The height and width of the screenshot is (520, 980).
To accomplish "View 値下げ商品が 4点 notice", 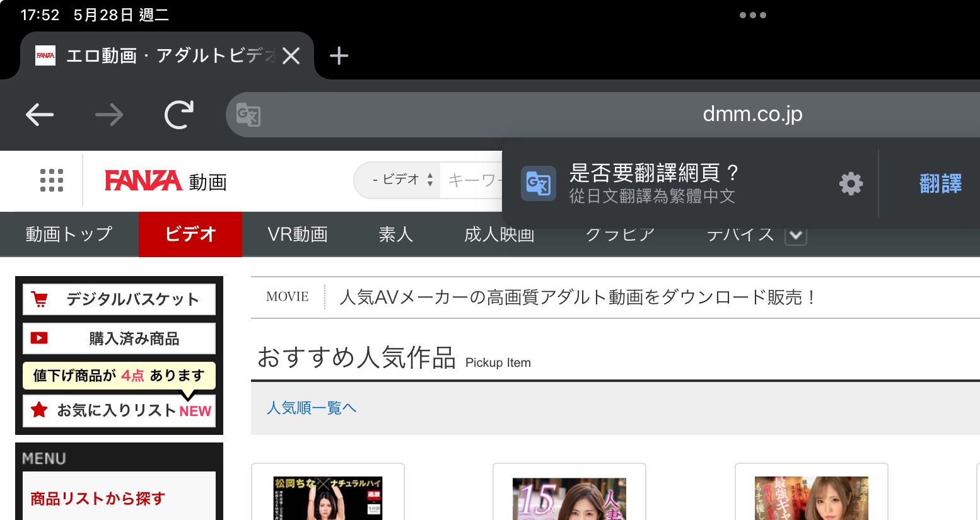I will pos(119,376).
